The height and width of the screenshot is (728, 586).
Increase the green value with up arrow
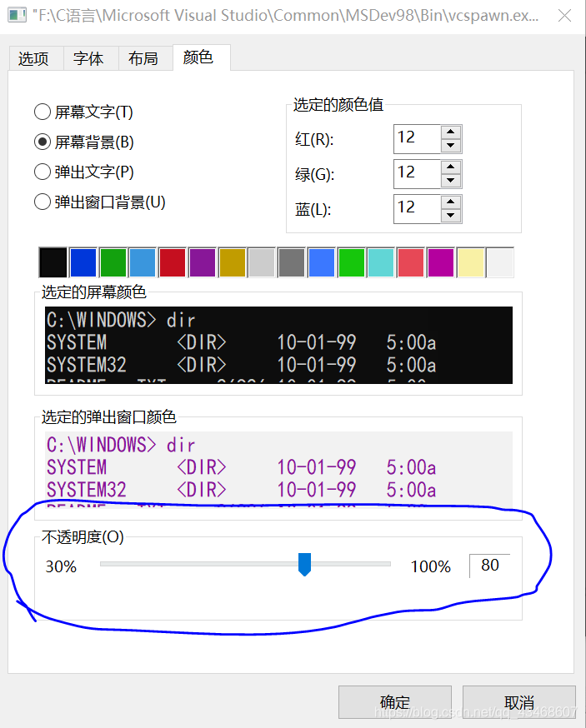coord(450,167)
